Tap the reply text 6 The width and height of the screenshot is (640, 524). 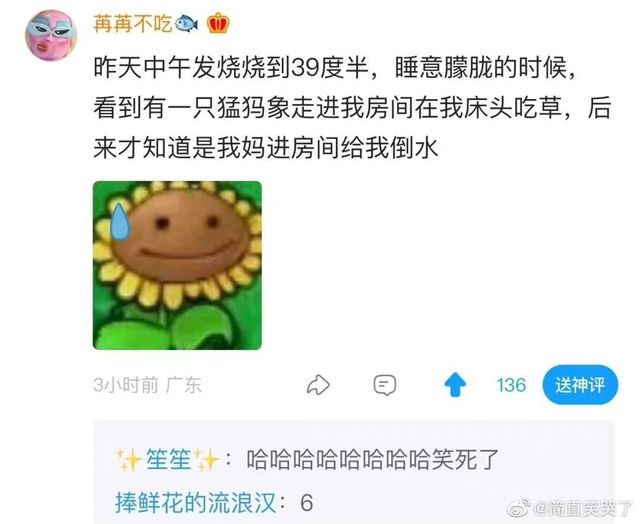[x=307, y=502]
